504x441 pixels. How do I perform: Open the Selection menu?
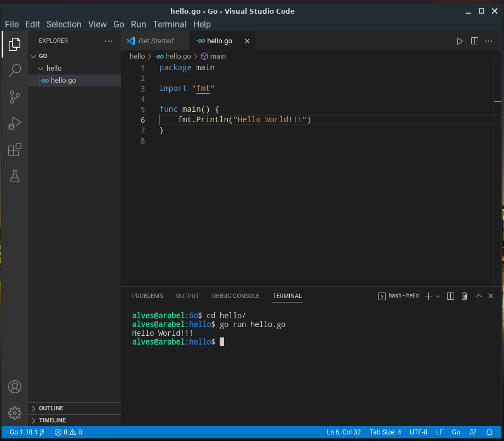(x=64, y=25)
